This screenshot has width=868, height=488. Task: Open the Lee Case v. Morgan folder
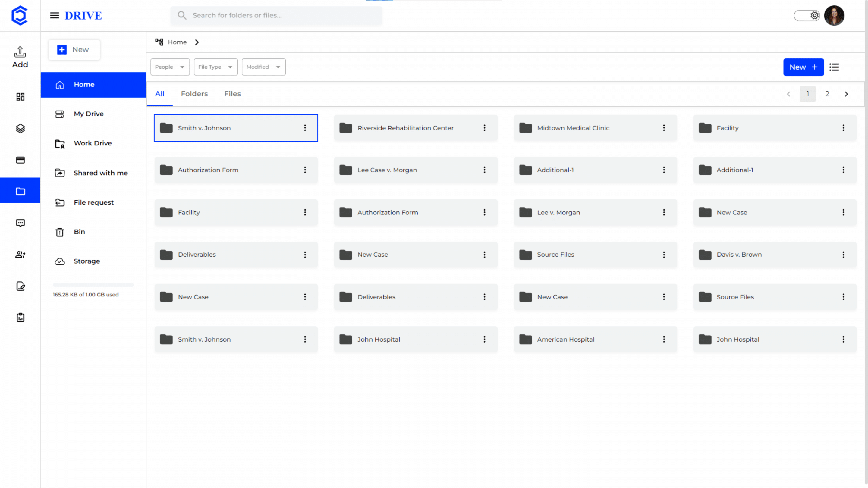click(416, 170)
